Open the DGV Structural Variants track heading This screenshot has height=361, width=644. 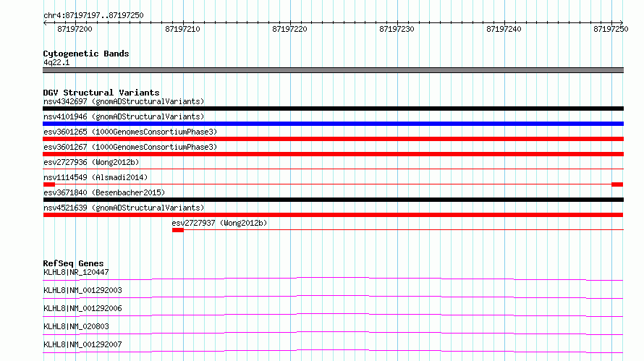coord(101,93)
